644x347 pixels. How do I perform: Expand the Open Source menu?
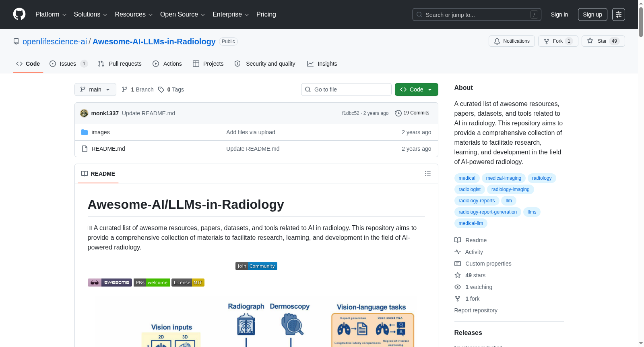tap(183, 15)
